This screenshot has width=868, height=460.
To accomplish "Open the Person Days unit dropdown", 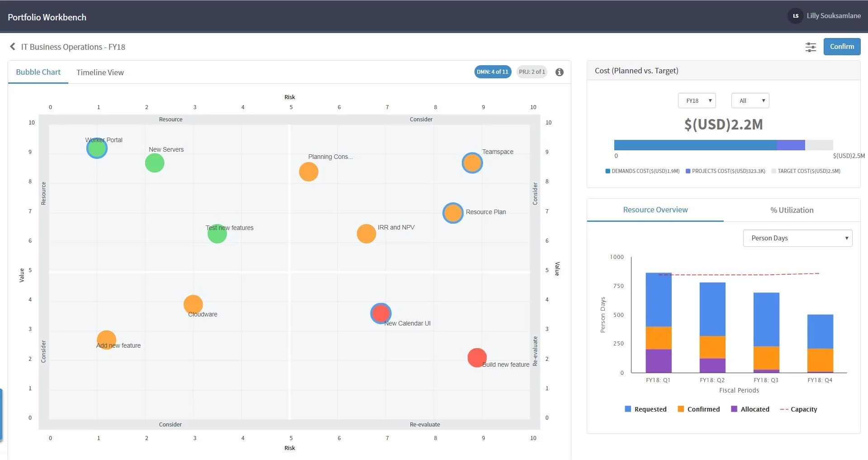I will coord(797,238).
